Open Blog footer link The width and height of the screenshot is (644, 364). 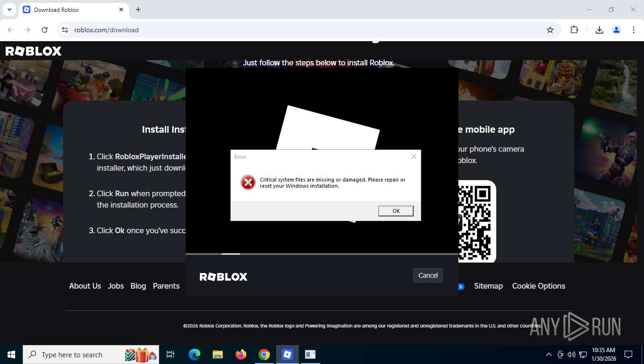[x=138, y=286]
